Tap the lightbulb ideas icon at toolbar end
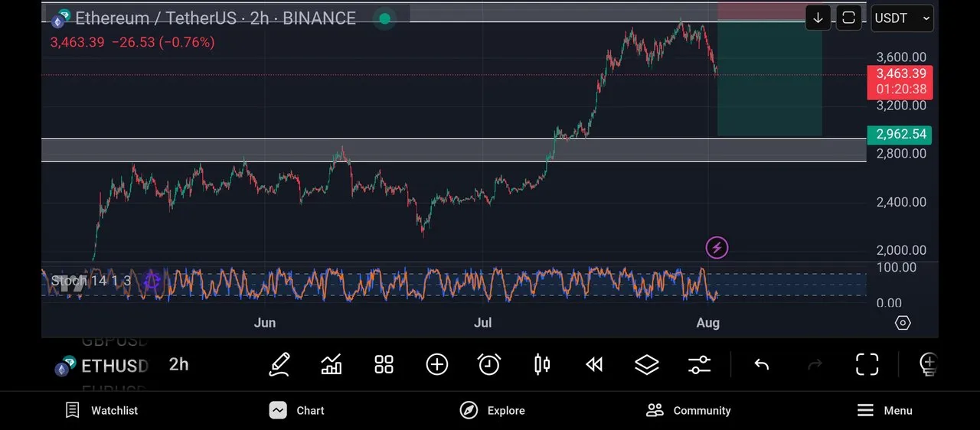The height and width of the screenshot is (430, 980). coord(928,364)
